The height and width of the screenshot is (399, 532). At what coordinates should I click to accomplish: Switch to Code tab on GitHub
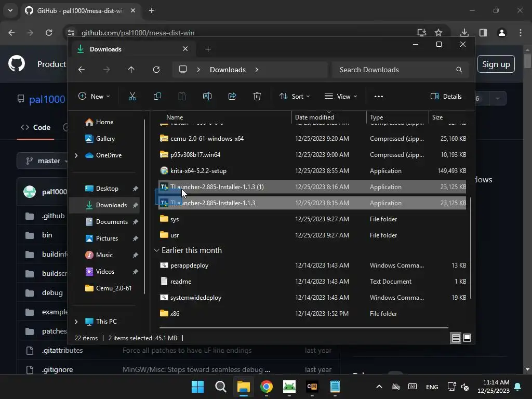pos(36,128)
